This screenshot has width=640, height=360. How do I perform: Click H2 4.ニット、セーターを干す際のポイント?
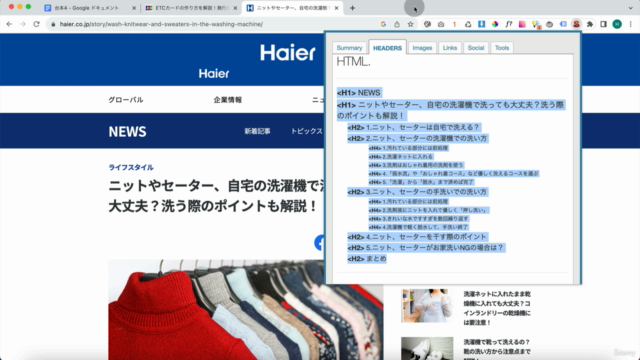click(x=417, y=237)
